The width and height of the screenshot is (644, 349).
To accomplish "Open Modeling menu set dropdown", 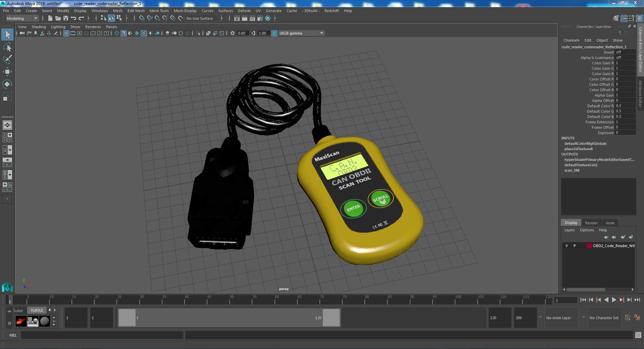I will click(22, 18).
